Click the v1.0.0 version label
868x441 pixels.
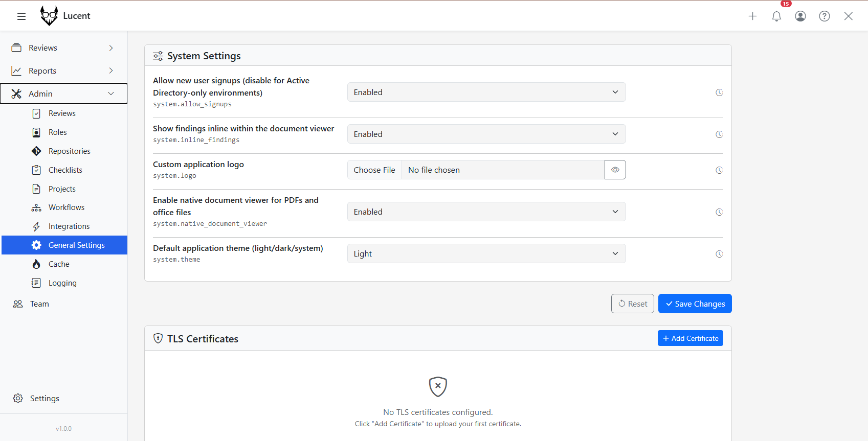point(63,429)
